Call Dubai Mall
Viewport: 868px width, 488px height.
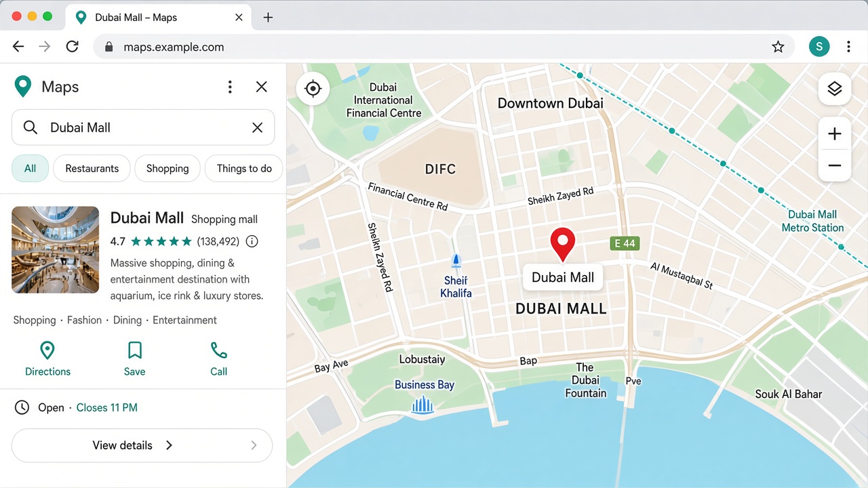coord(218,359)
